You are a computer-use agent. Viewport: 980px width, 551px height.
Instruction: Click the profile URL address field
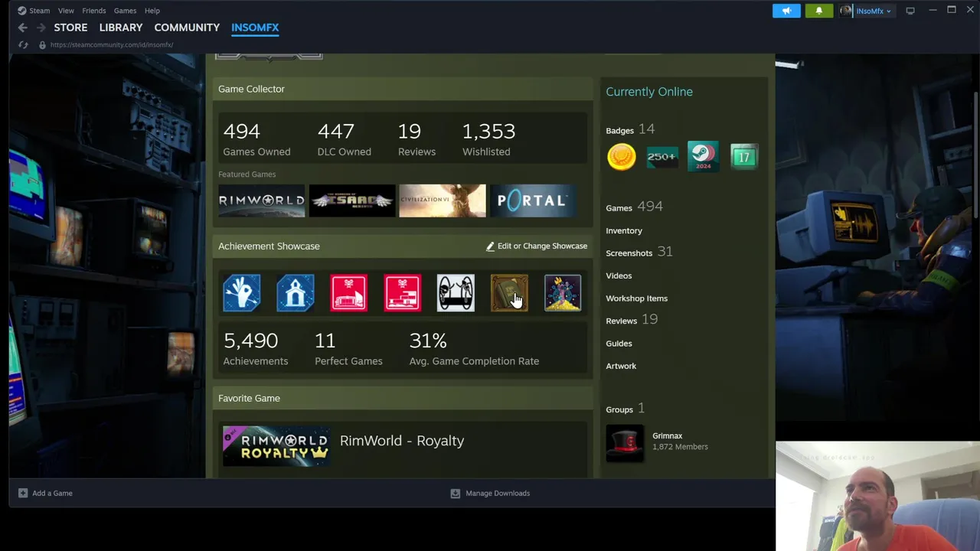pyautogui.click(x=112, y=44)
